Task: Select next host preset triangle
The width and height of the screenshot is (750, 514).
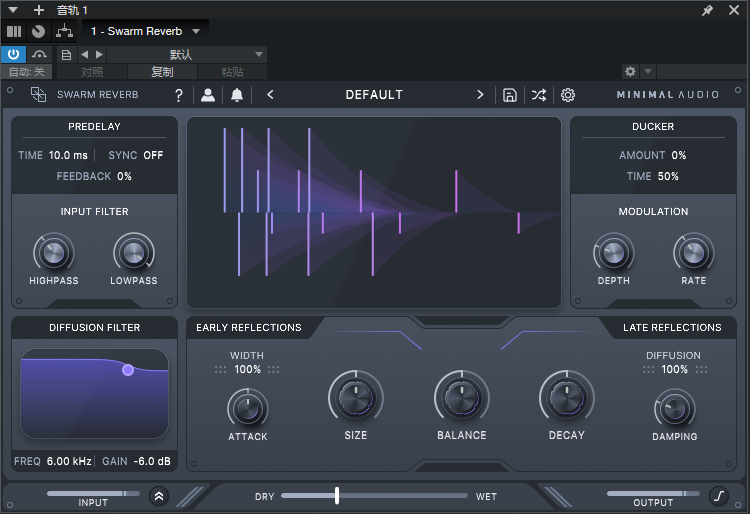Action: (x=99, y=55)
